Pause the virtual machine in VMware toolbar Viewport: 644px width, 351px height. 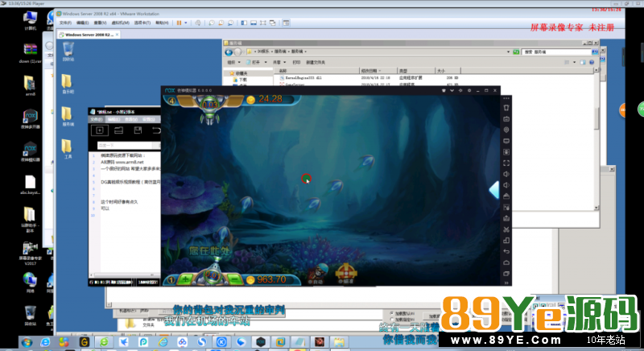[179, 23]
